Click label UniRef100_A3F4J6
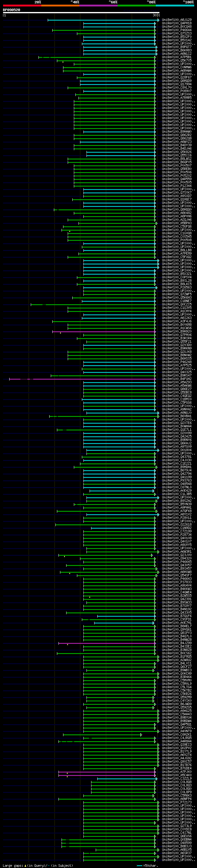Image resolution: width=197 pixels, height=868 pixels. pos(177,321)
